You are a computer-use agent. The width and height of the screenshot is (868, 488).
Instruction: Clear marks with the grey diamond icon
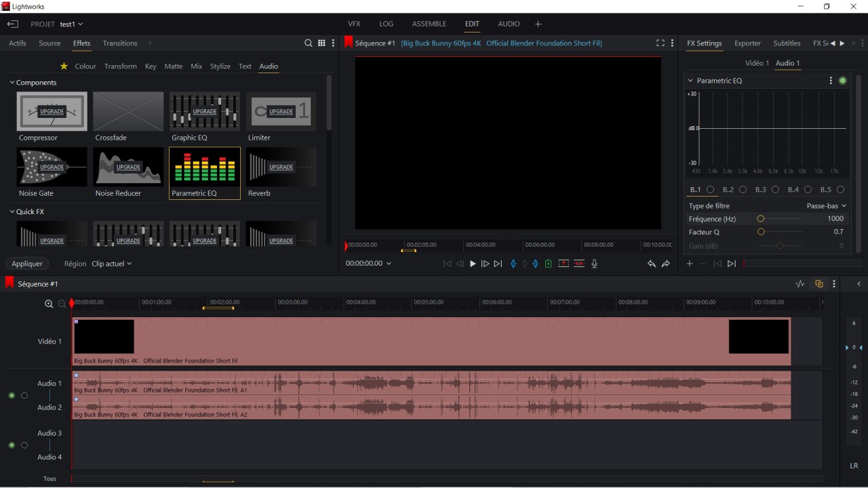[524, 264]
